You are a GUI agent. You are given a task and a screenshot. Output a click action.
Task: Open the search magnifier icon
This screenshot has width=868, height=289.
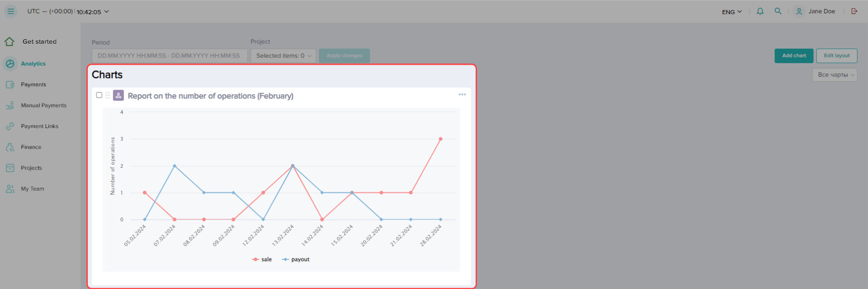pos(778,11)
